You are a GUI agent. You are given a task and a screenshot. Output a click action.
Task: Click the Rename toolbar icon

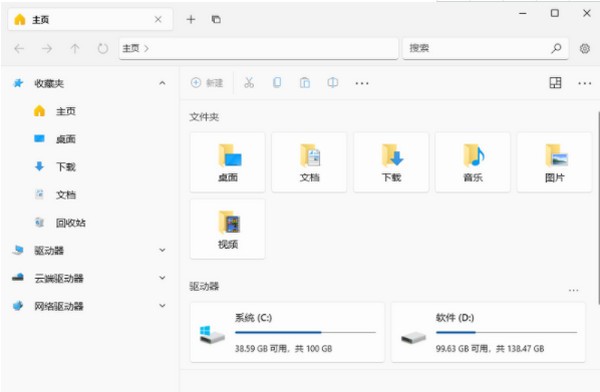click(x=333, y=83)
